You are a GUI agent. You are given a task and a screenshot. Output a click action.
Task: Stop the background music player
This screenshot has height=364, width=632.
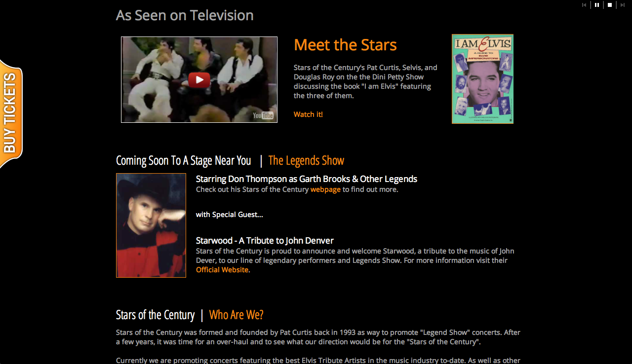[x=610, y=5]
